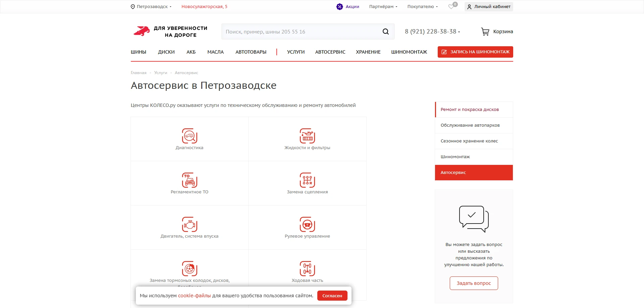Accept cookies with Согласен button
The width and height of the screenshot is (644, 308).
(332, 296)
